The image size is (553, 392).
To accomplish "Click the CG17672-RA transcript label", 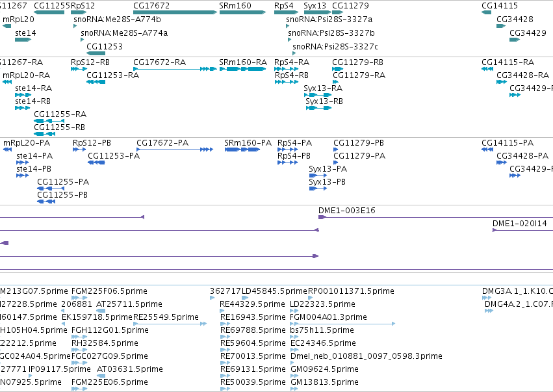I will pyautogui.click(x=159, y=62).
